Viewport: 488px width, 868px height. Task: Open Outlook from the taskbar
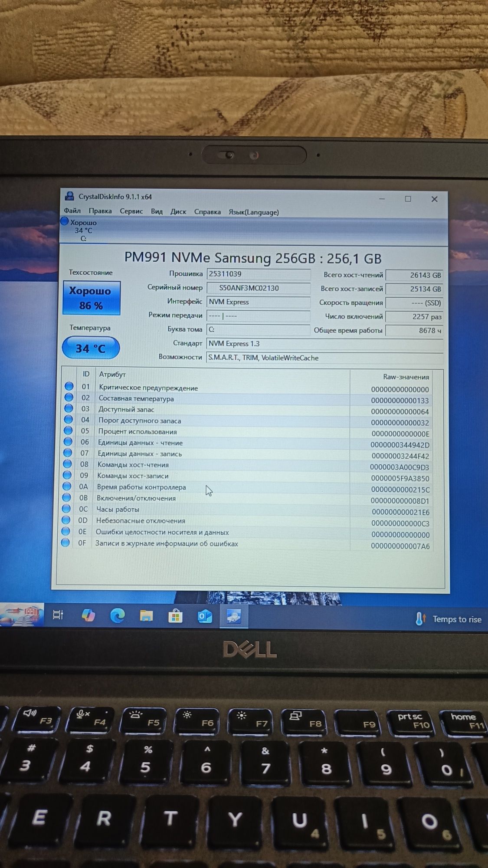point(204,616)
